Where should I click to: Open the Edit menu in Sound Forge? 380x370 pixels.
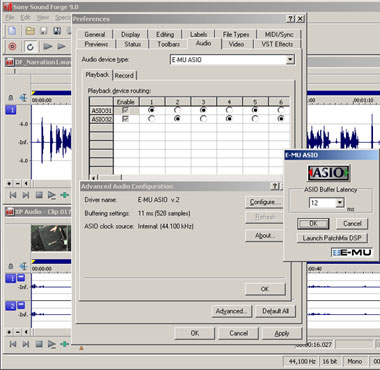26,18
